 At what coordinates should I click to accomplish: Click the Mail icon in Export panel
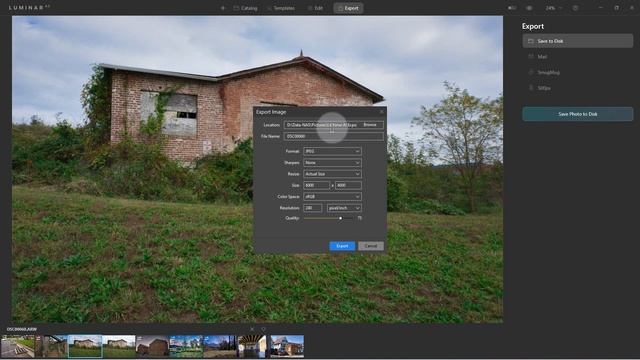point(531,57)
